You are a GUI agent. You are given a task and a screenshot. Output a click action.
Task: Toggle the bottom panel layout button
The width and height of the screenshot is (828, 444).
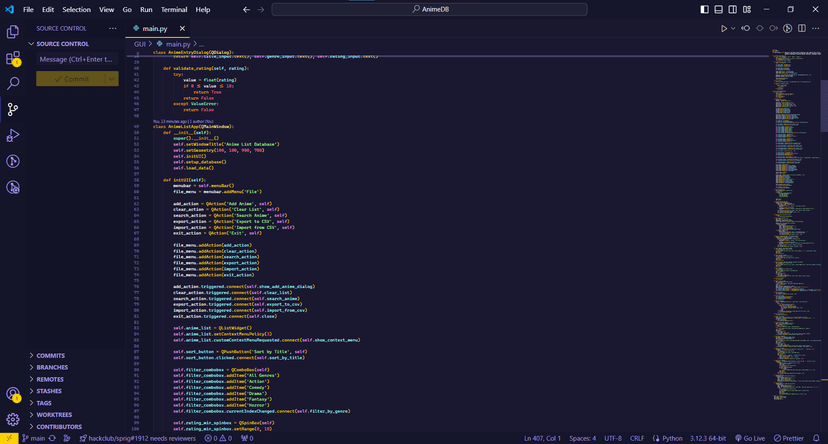click(719, 10)
